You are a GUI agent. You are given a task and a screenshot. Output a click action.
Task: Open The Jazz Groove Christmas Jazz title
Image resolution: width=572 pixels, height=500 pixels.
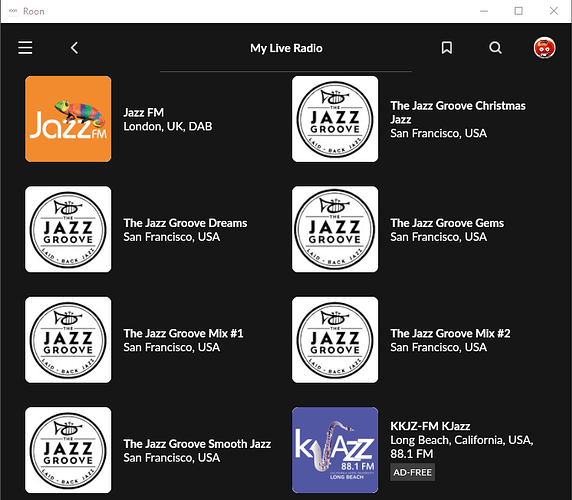point(458,112)
